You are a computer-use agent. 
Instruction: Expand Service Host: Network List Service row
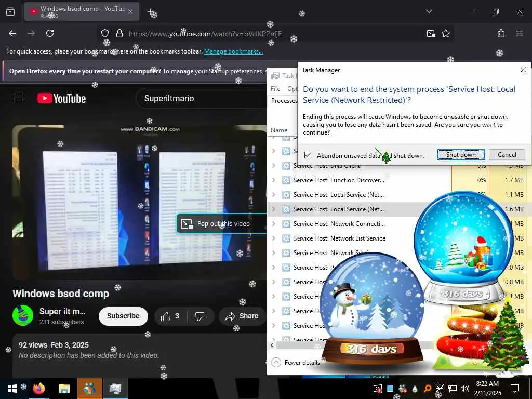tap(274, 238)
